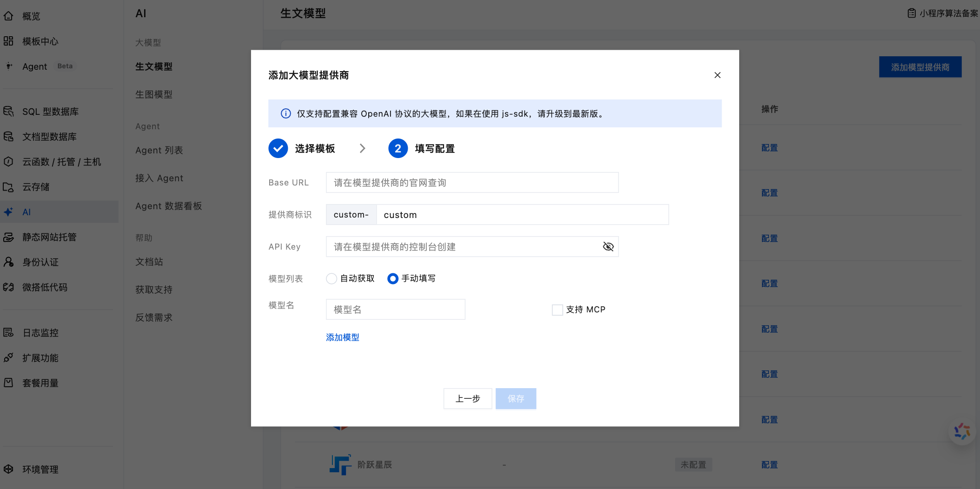Open the 云存储 folder icon
The width and height of the screenshot is (980, 489).
(8, 187)
